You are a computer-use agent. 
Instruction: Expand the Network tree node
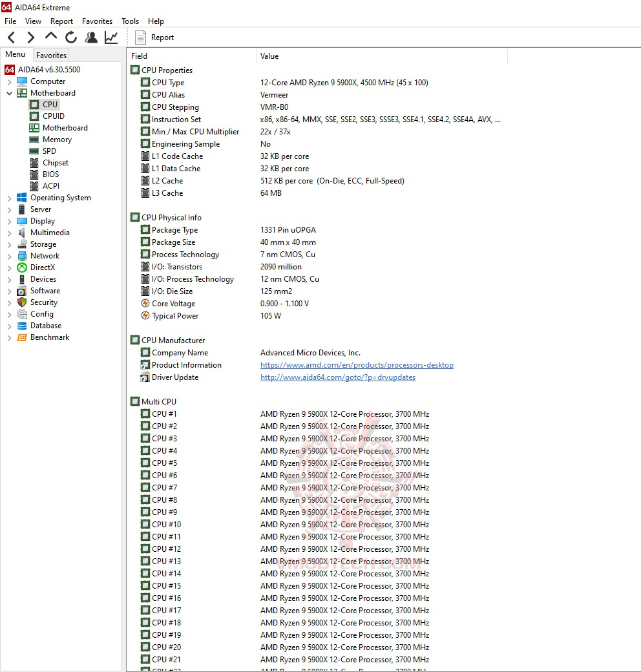tap(10, 256)
